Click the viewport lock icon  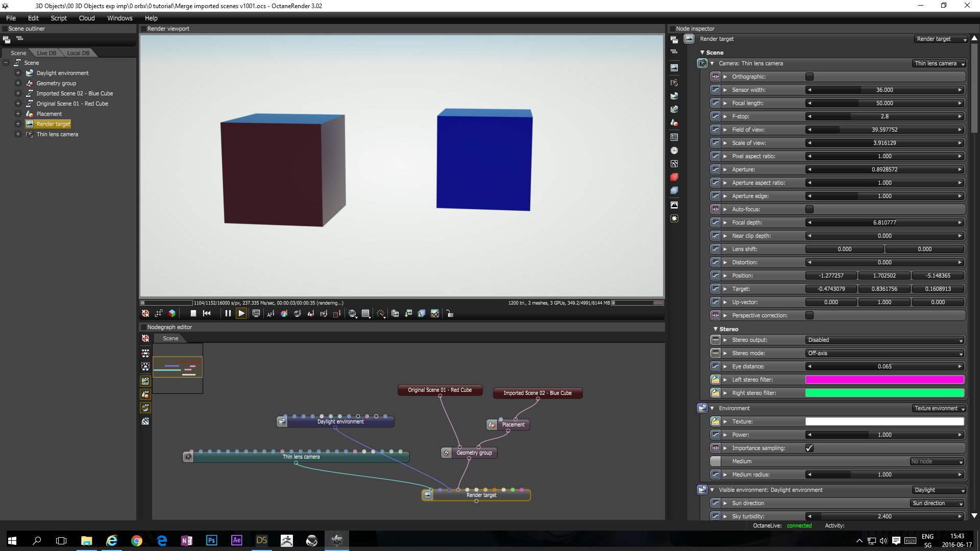click(450, 314)
